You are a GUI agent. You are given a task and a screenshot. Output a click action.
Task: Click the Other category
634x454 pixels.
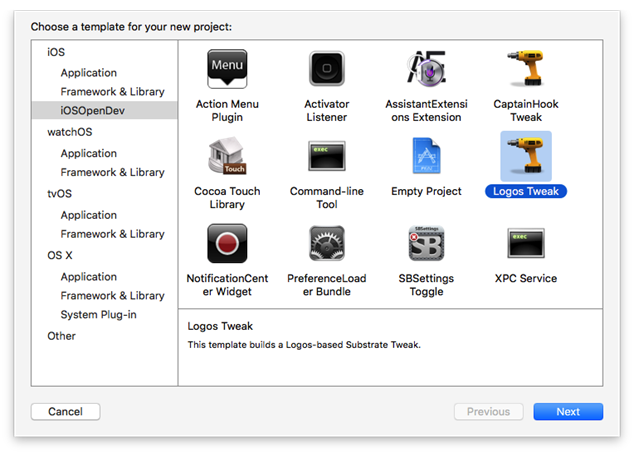tap(61, 336)
